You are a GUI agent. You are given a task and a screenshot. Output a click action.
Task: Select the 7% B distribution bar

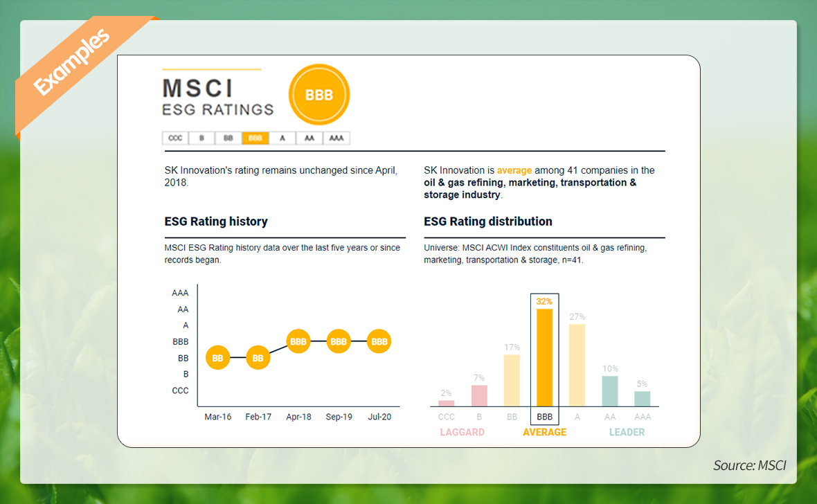(x=480, y=395)
